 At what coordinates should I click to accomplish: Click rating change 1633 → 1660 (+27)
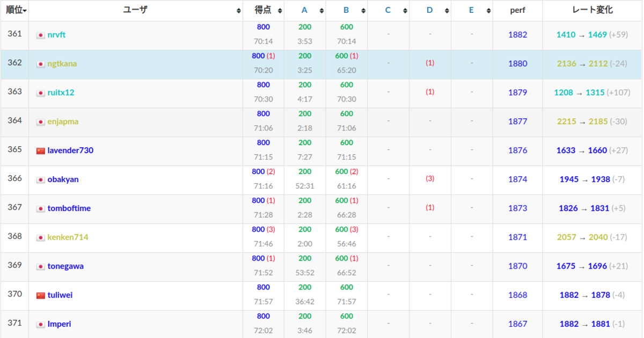pyautogui.click(x=592, y=150)
